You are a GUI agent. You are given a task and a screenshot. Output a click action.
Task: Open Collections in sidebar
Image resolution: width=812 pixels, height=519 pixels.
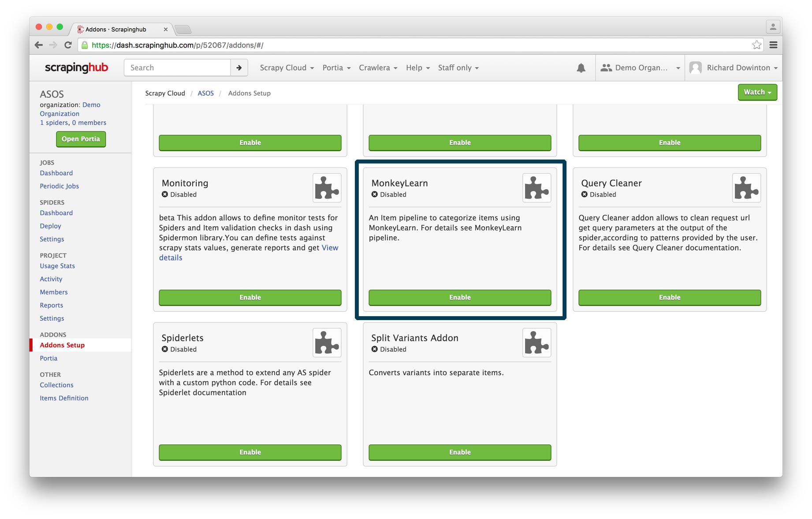coord(56,385)
